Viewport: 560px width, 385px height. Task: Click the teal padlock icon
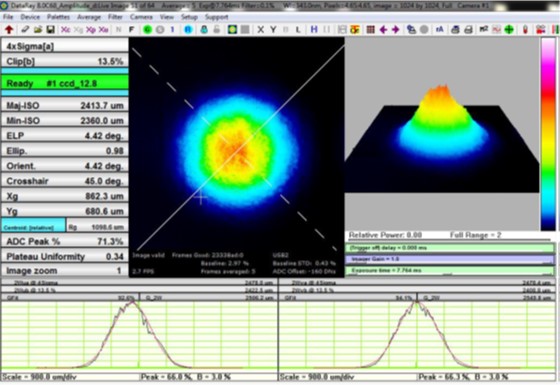tap(204, 30)
